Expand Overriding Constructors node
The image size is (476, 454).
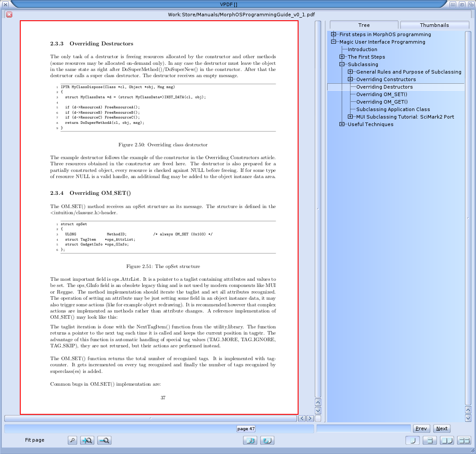coord(351,79)
